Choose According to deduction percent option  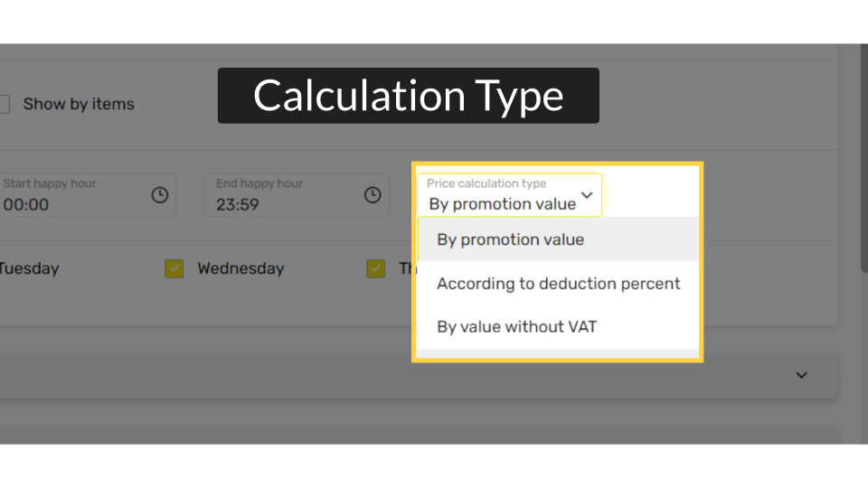[558, 283]
